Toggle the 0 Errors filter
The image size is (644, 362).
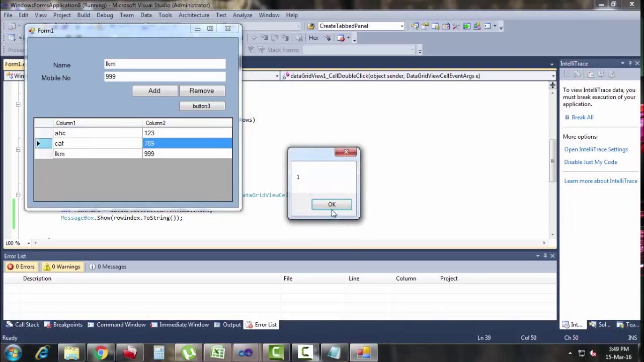point(21,267)
